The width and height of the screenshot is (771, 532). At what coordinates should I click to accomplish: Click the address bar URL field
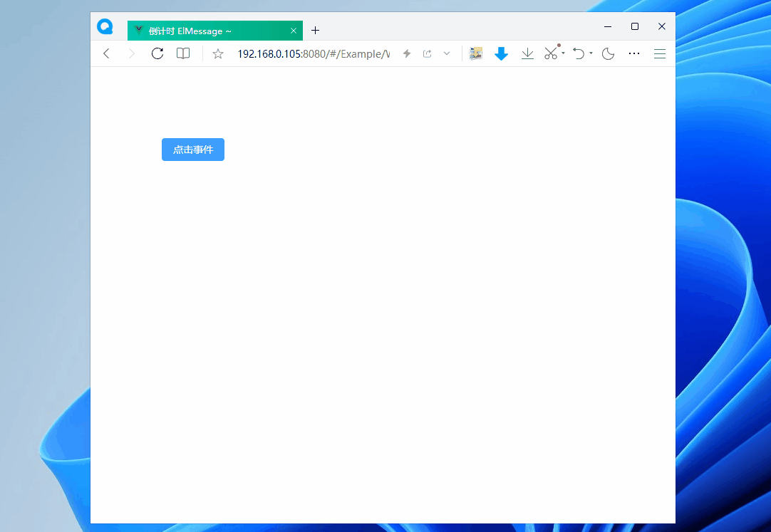pos(314,53)
